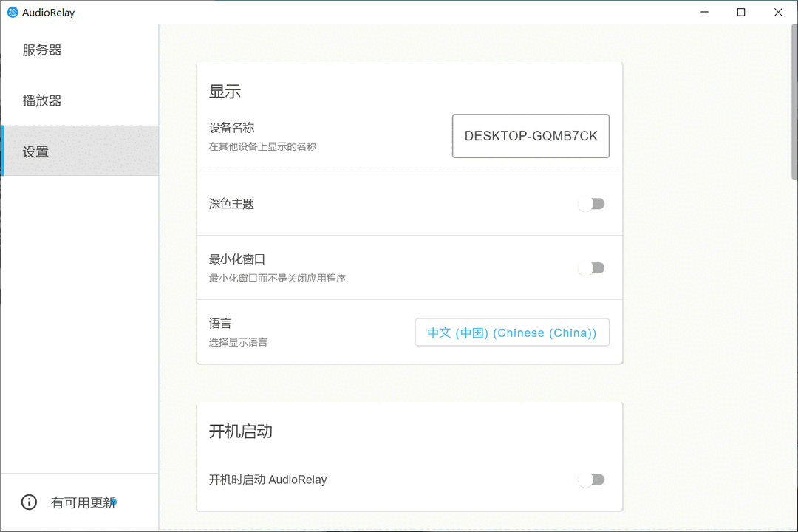Enable the 开机时启动 AudioRelay startup switch
798x532 pixels.
point(591,479)
